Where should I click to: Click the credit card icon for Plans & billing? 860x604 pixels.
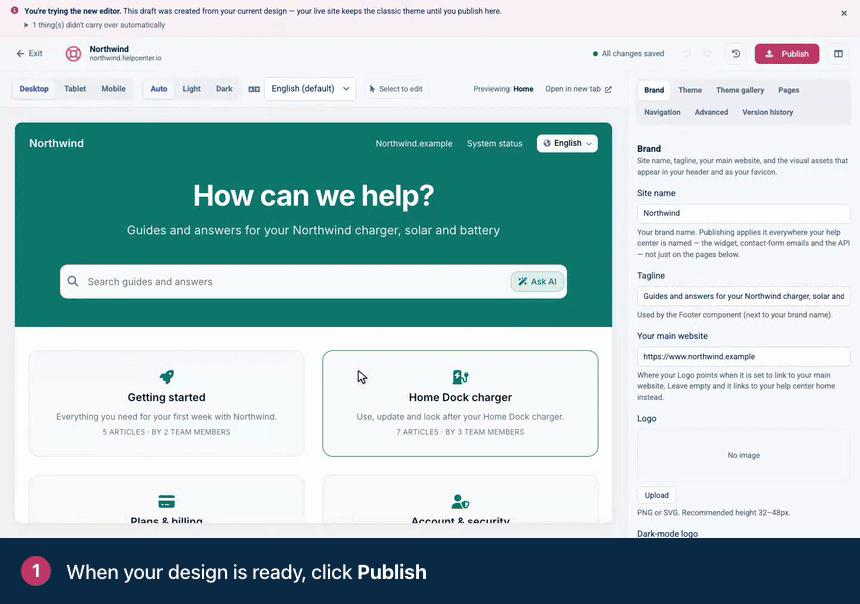click(167, 501)
